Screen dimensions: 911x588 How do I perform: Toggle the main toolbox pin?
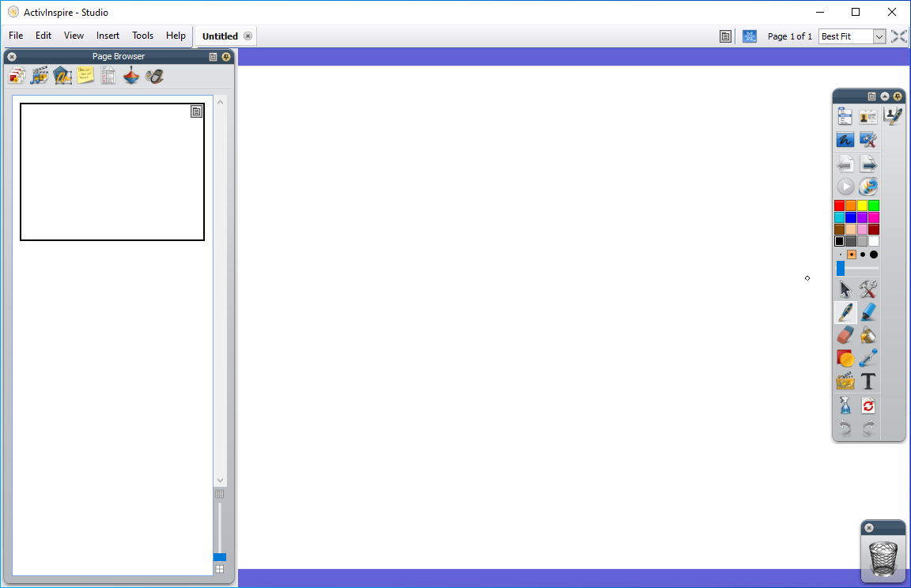[x=898, y=96]
